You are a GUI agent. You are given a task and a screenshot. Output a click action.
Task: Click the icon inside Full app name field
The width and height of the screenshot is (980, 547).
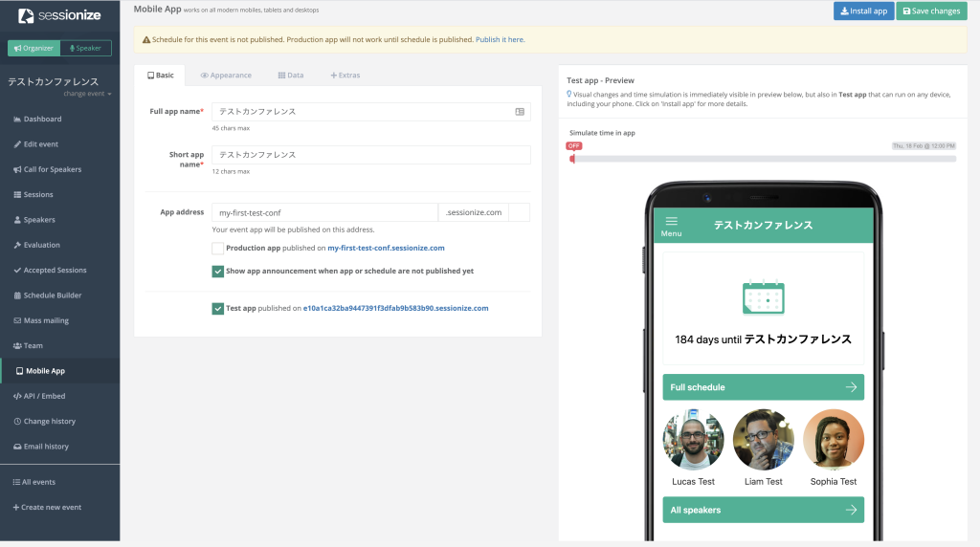(520, 112)
